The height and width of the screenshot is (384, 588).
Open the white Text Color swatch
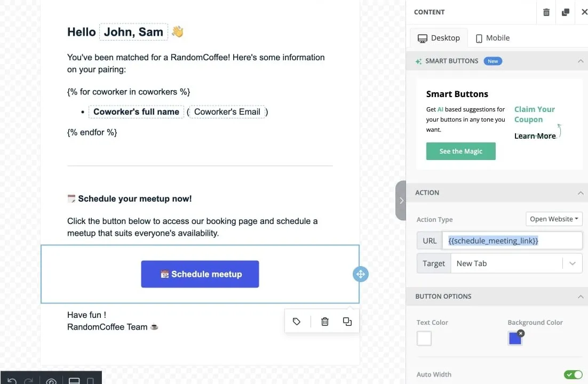tap(424, 338)
